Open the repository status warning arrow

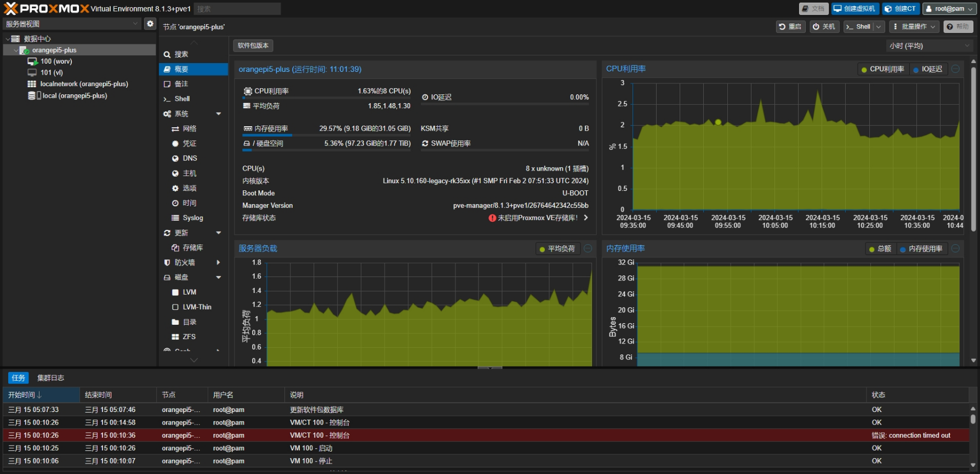click(586, 218)
